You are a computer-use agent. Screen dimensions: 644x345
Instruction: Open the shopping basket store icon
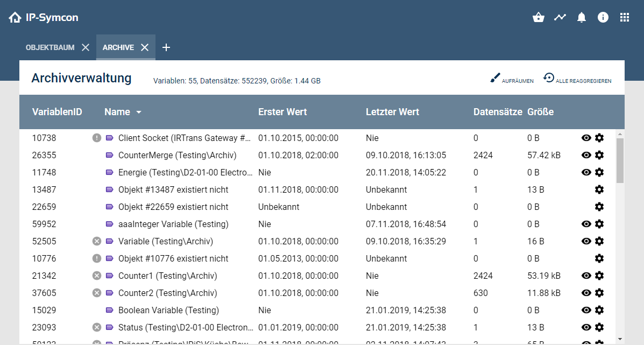pyautogui.click(x=539, y=17)
